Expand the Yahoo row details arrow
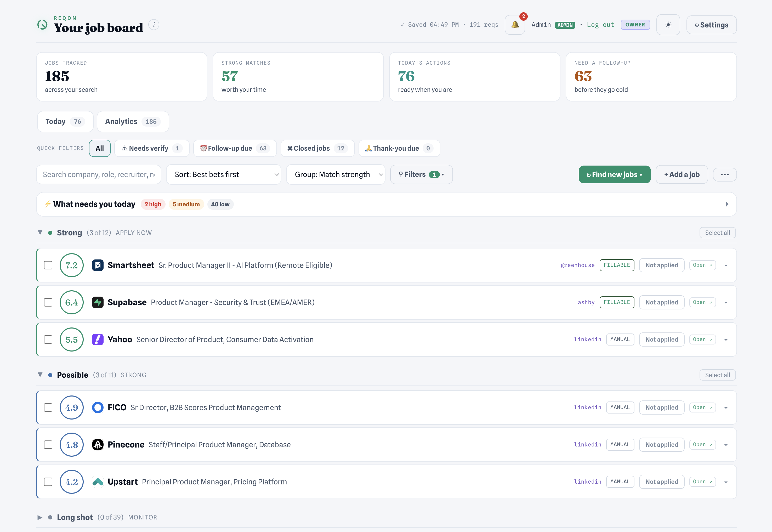This screenshot has width=772, height=532. [726, 340]
